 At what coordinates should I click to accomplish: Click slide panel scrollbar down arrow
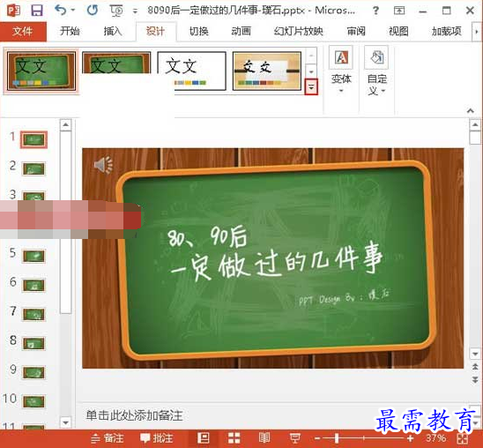click(65, 422)
